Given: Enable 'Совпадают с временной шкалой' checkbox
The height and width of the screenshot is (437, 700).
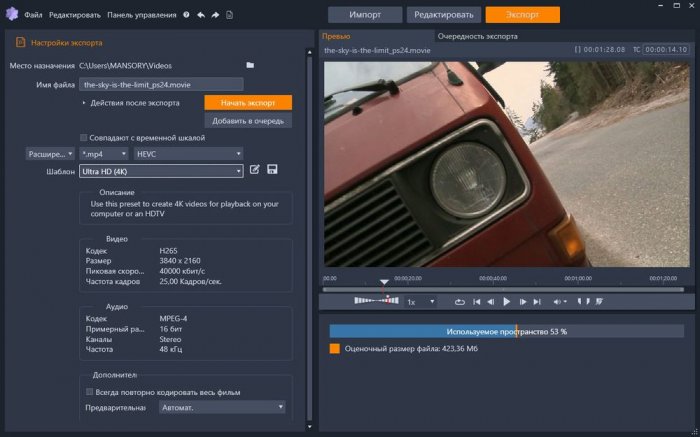Looking at the screenshot, I should point(84,137).
